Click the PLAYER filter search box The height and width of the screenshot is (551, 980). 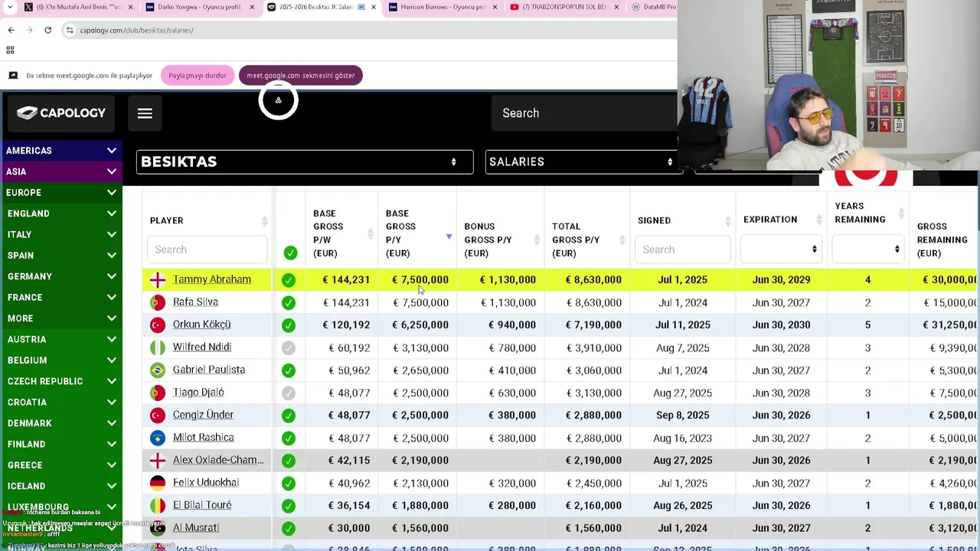point(207,249)
